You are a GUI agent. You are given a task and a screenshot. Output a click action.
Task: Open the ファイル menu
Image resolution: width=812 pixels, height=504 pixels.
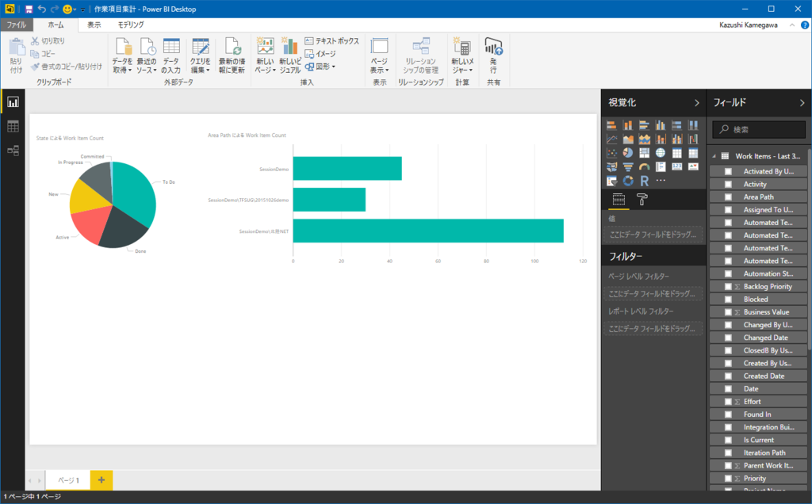point(17,25)
